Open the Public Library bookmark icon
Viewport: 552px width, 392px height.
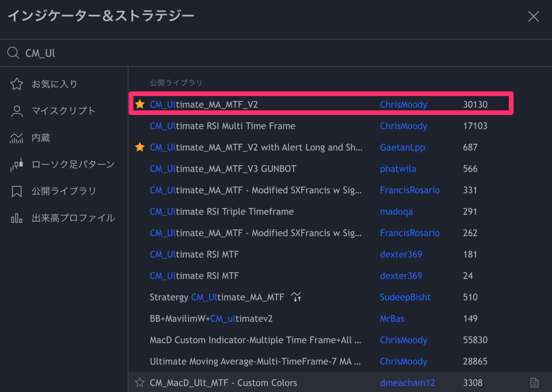tap(17, 191)
